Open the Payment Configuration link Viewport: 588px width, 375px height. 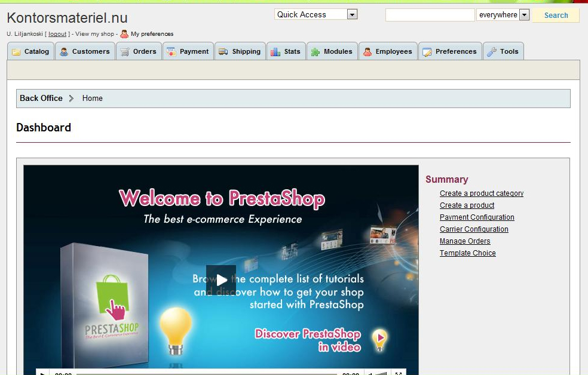click(477, 217)
